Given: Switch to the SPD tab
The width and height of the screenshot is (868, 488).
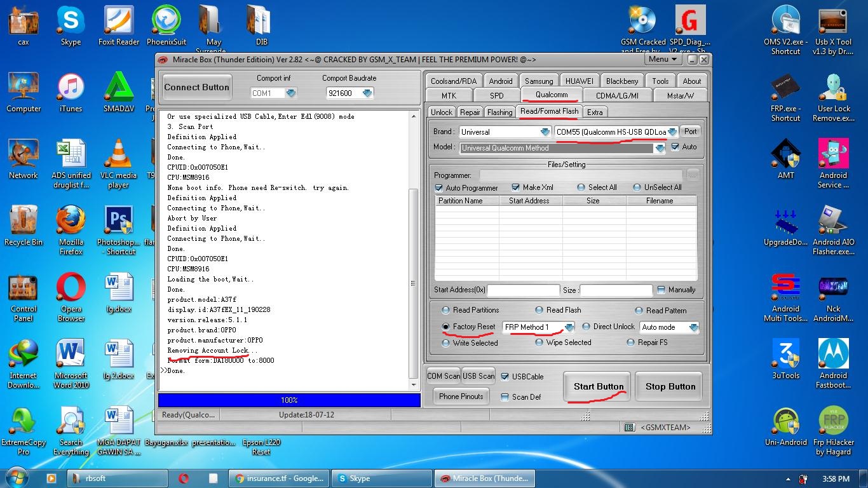Looking at the screenshot, I should [497, 95].
